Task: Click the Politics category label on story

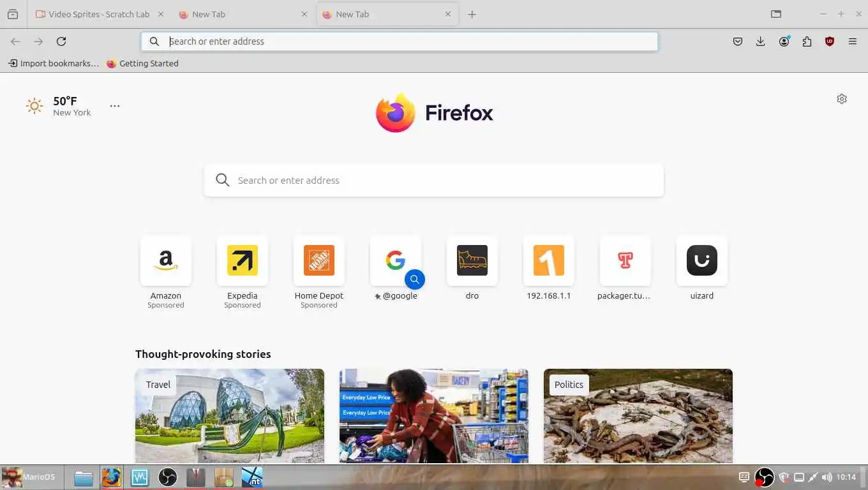Action: point(569,385)
